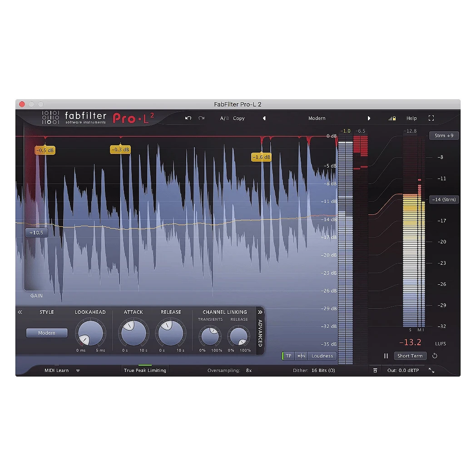
Task: Click the -6.5 gain reduction readout
Action: coord(360,131)
